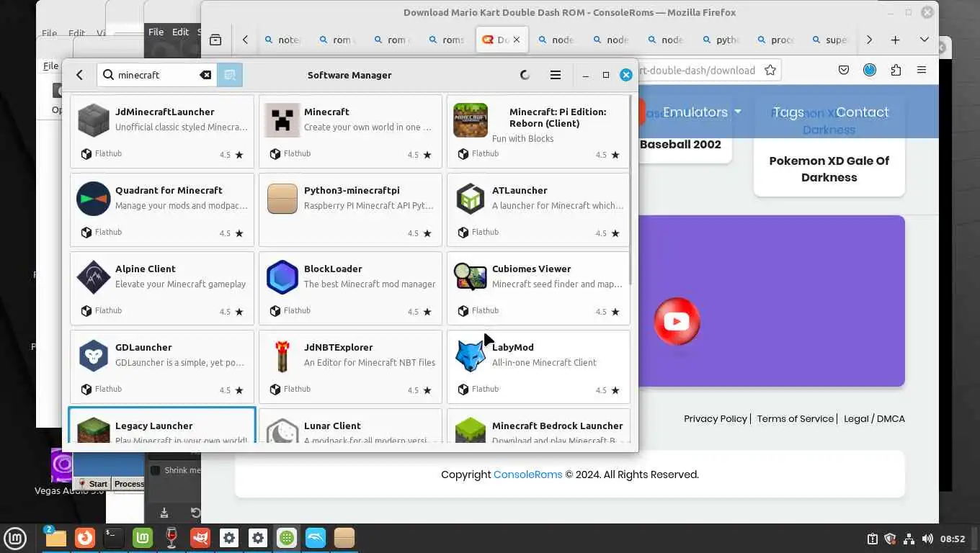Screen dimensions: 980x553
Task: Click the loading spinner in Software Manager
Action: coord(525,75)
